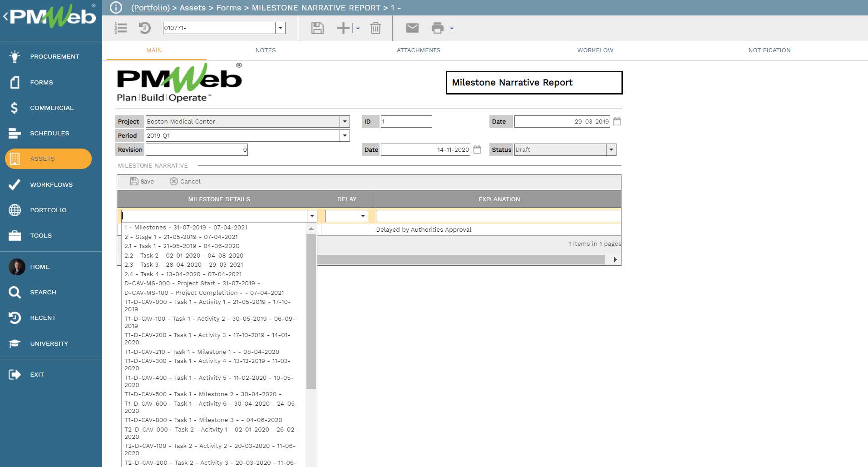This screenshot has width=868, height=467.
Task: Switch to the Main tab
Action: [x=154, y=50]
